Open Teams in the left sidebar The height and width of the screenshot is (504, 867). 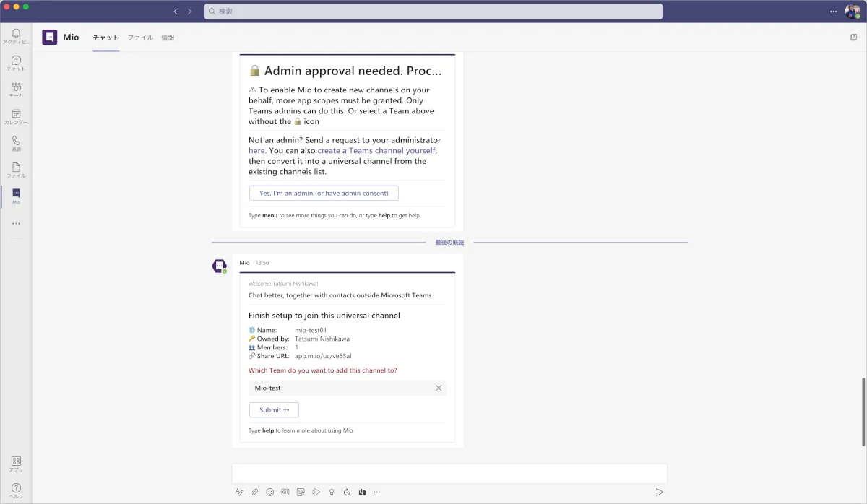(16, 90)
